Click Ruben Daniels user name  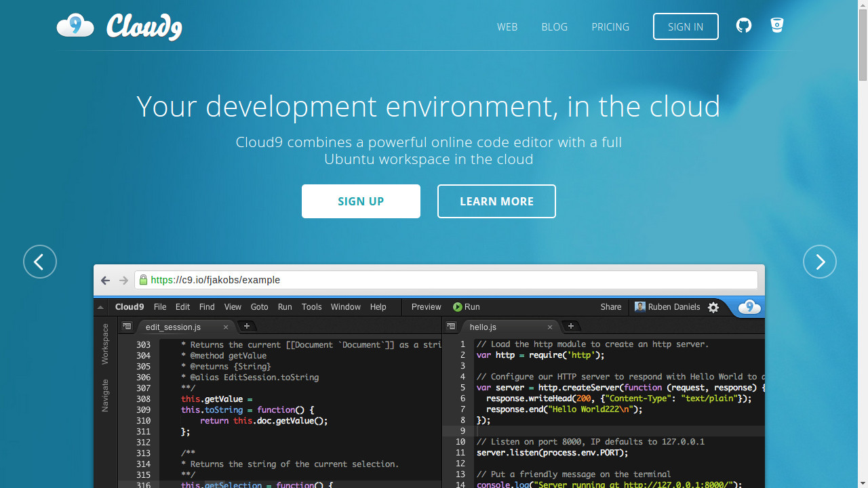pos(674,307)
